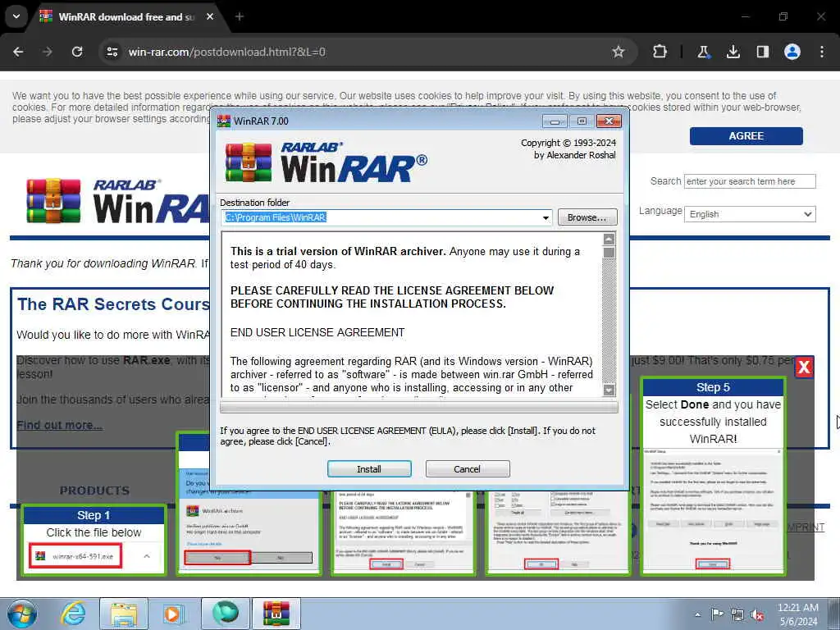Image resolution: width=840 pixels, height=630 pixels.
Task: Toggle the Chrome side panel
Action: 762,52
